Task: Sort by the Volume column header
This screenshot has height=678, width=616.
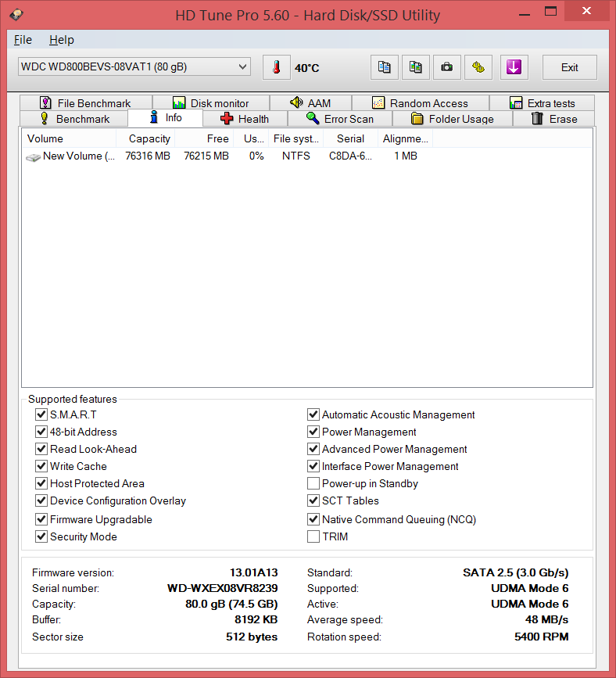Action: [x=69, y=138]
